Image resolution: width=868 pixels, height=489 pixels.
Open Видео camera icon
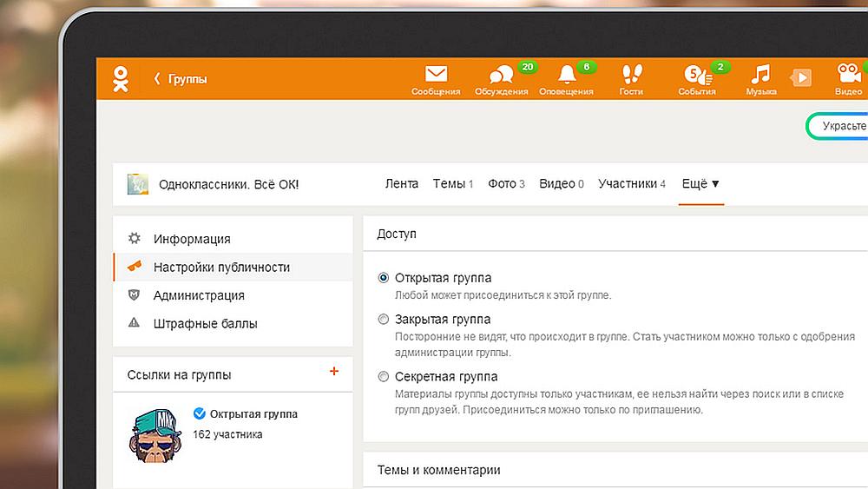click(x=849, y=73)
